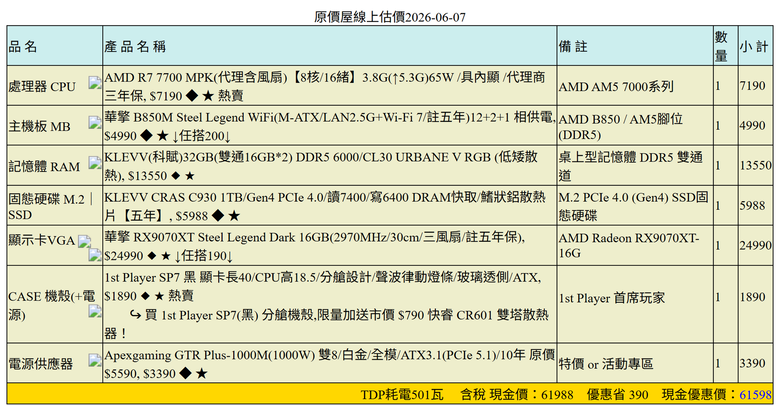Click the KLEVV CRAS C930 1TB SSD description
This screenshot has width=780, height=406.
325,206
